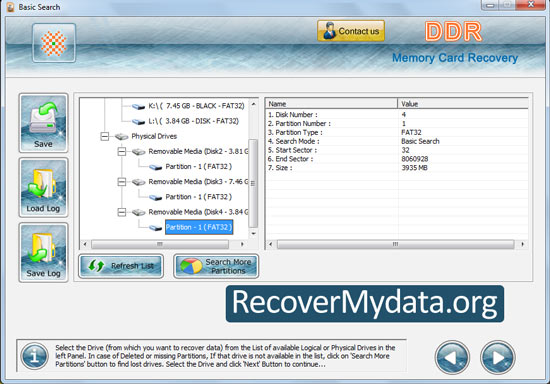
Task: Select the K:\ 7.45 GB BLACK drive
Action: click(x=196, y=106)
